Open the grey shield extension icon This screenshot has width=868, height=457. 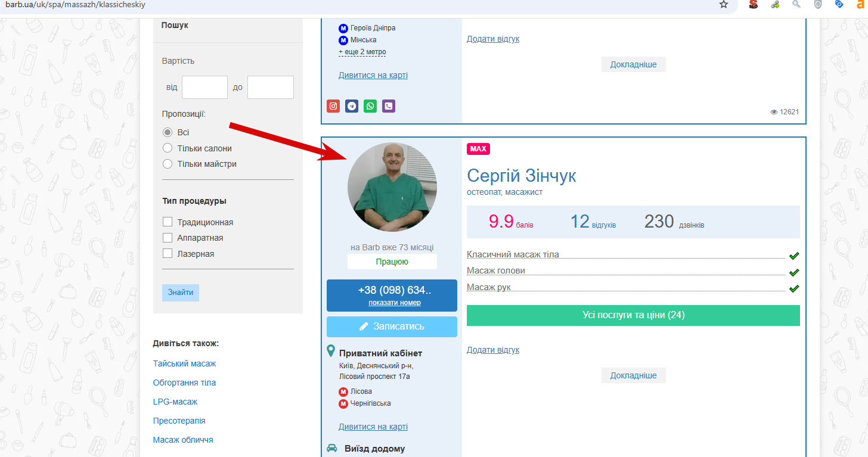pyautogui.click(x=819, y=4)
